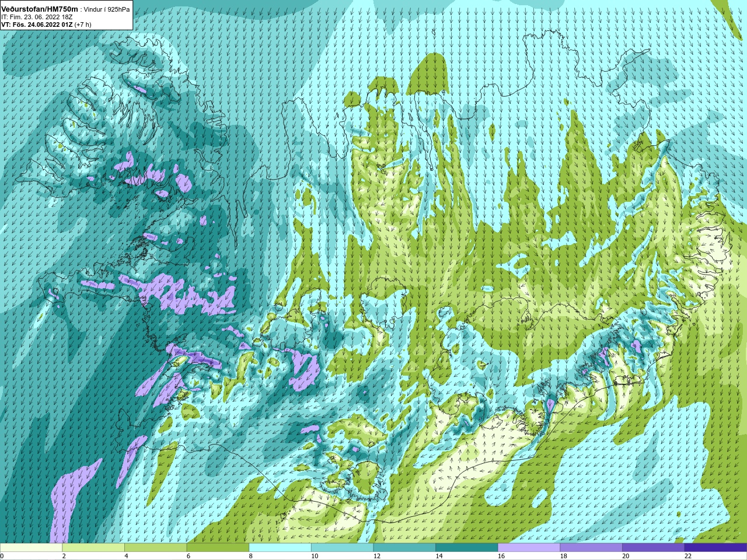Screen dimensions: 747x560
Task: Click the legend value '10'
Action: (x=315, y=556)
